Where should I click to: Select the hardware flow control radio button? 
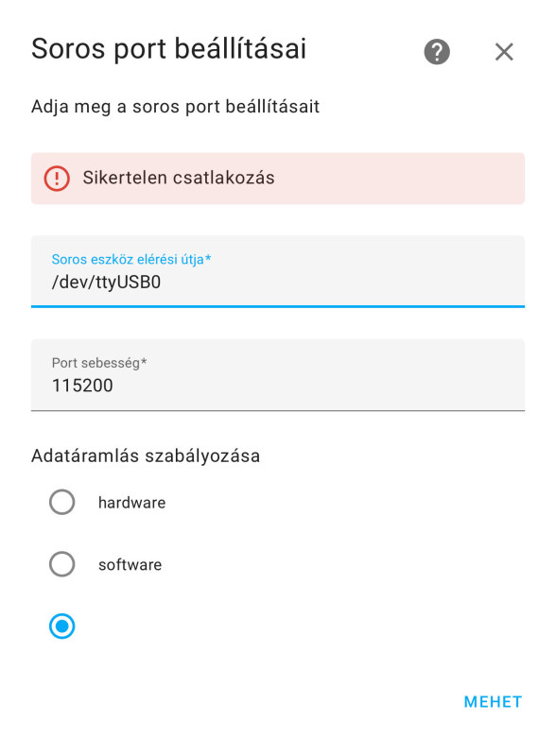pyautogui.click(x=61, y=502)
